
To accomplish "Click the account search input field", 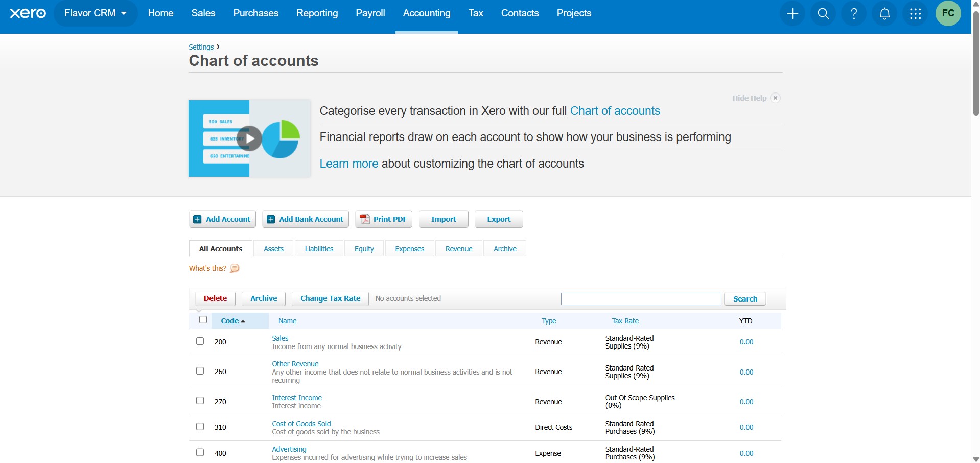I will [641, 299].
